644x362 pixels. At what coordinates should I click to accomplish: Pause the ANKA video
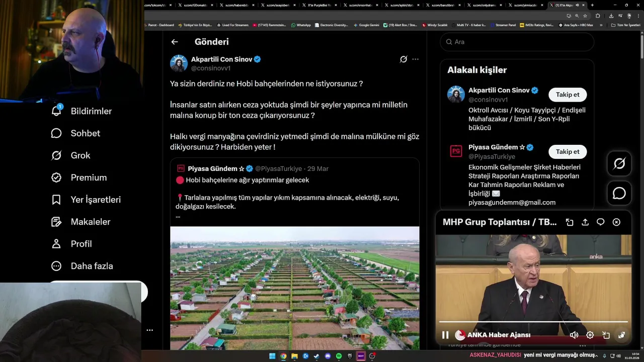coord(445,335)
